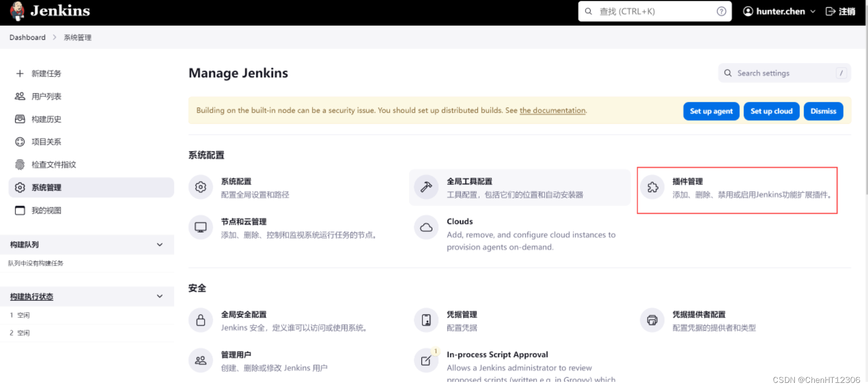The image size is (868, 388).
Task: Click the cloud icon of Clouds
Action: pyautogui.click(x=426, y=227)
